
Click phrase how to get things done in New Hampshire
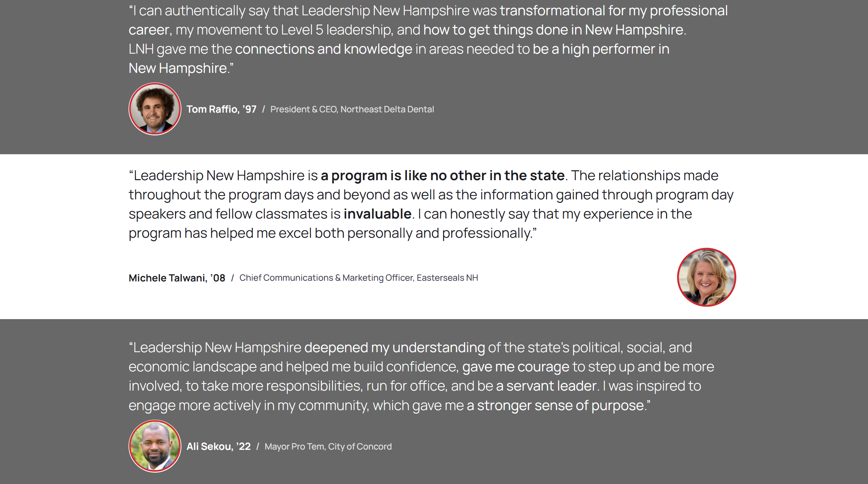(x=553, y=30)
